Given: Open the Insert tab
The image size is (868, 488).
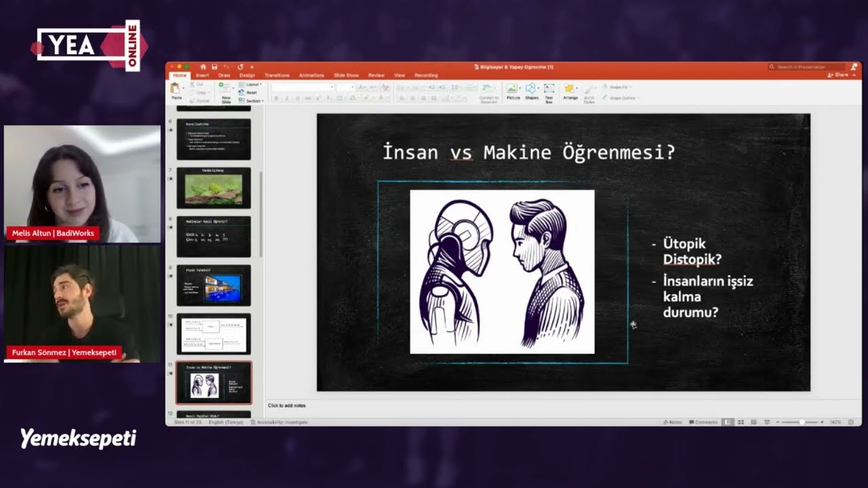Looking at the screenshot, I should click(203, 75).
